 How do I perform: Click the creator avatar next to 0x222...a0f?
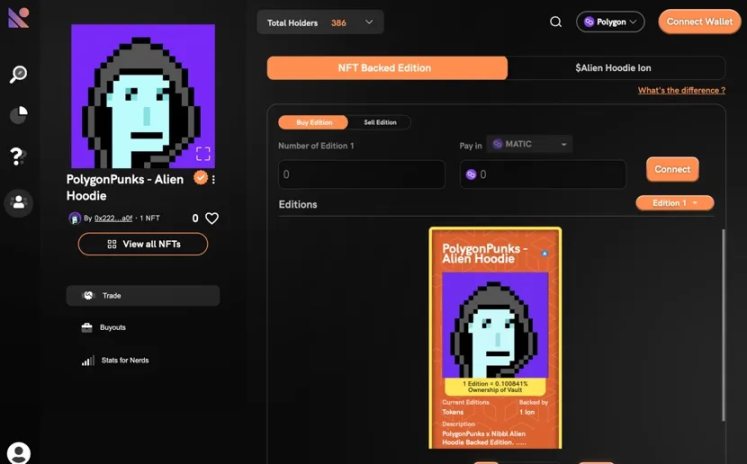[75, 218]
